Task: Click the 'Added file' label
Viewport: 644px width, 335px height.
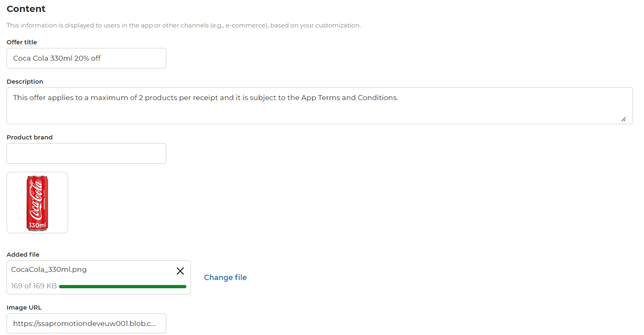Action: click(x=23, y=255)
